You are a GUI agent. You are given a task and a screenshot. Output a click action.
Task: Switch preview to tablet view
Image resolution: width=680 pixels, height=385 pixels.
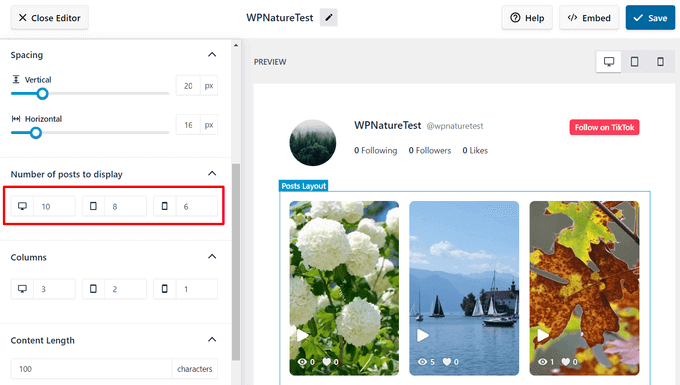point(634,62)
